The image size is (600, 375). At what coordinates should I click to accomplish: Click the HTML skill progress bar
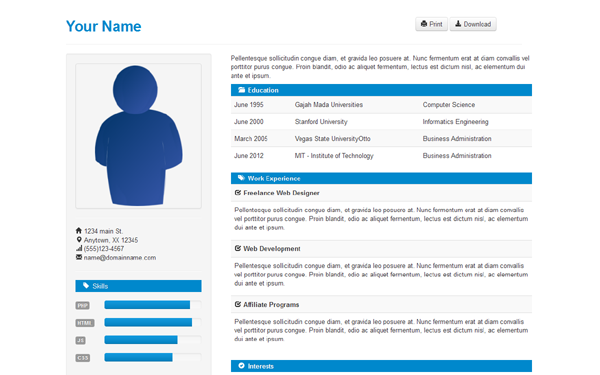(153, 322)
